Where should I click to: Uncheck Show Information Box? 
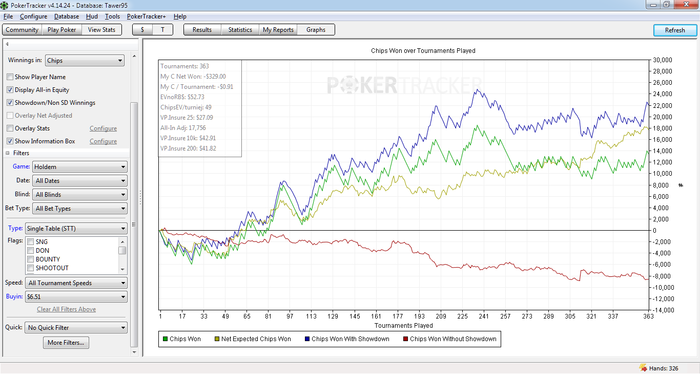(10, 141)
